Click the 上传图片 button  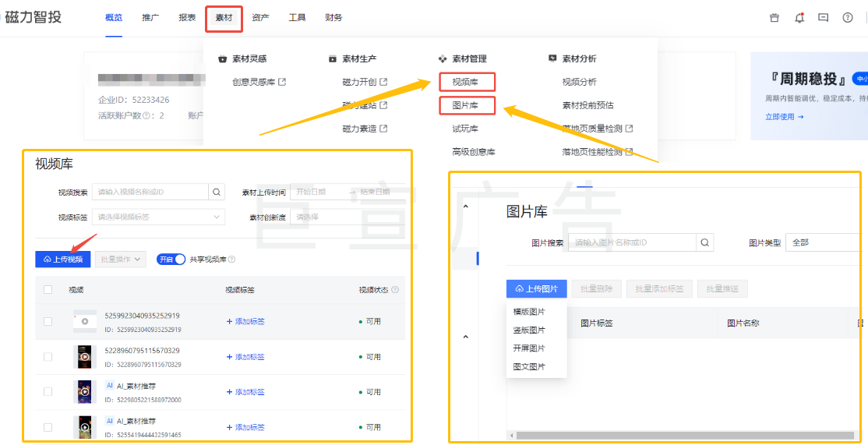coord(536,288)
